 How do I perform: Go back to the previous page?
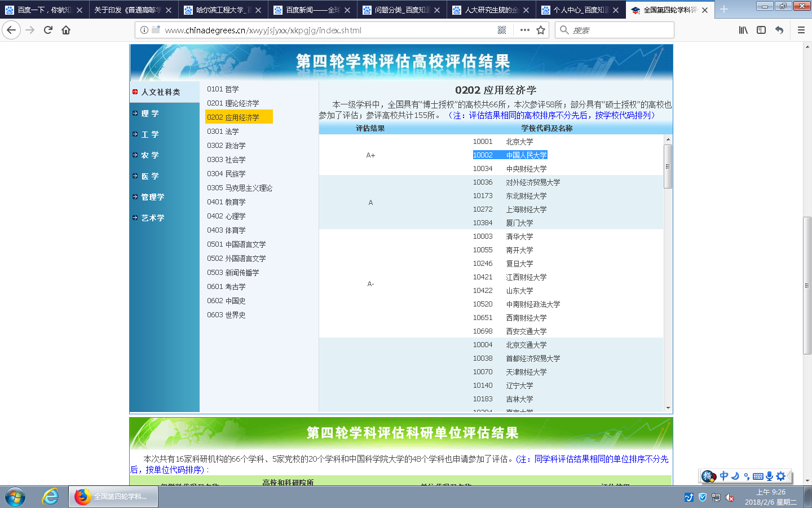pos(11,30)
